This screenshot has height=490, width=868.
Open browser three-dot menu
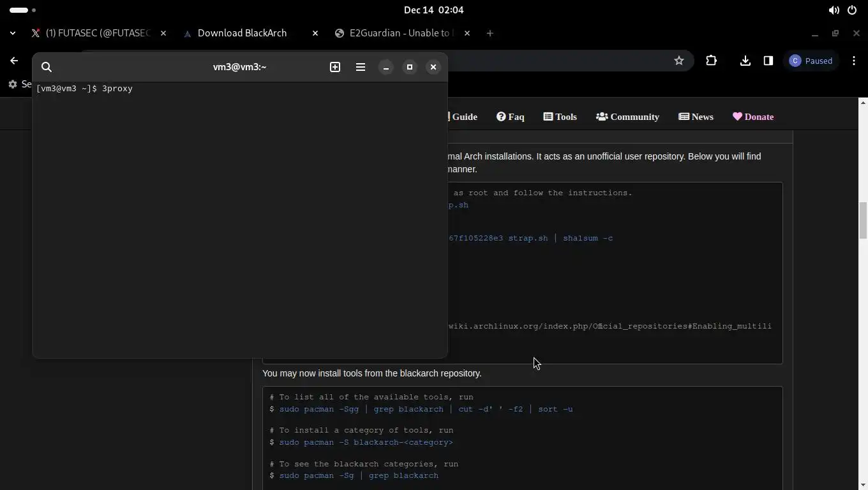854,61
